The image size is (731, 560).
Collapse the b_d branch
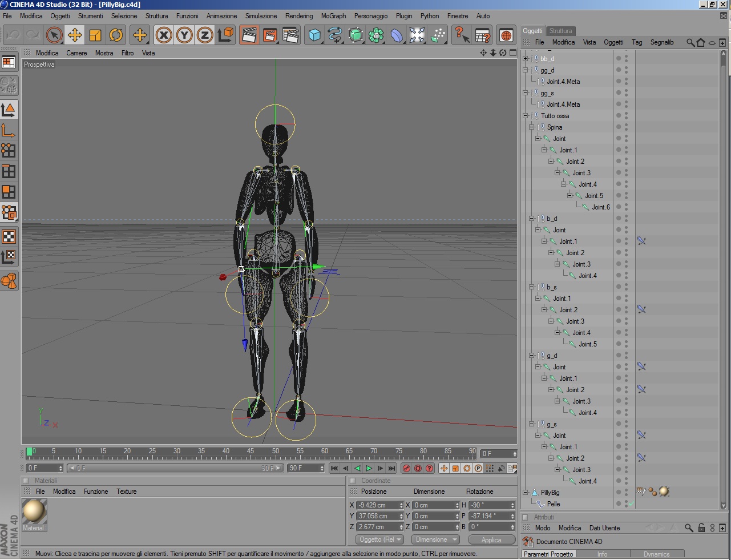pyautogui.click(x=532, y=218)
